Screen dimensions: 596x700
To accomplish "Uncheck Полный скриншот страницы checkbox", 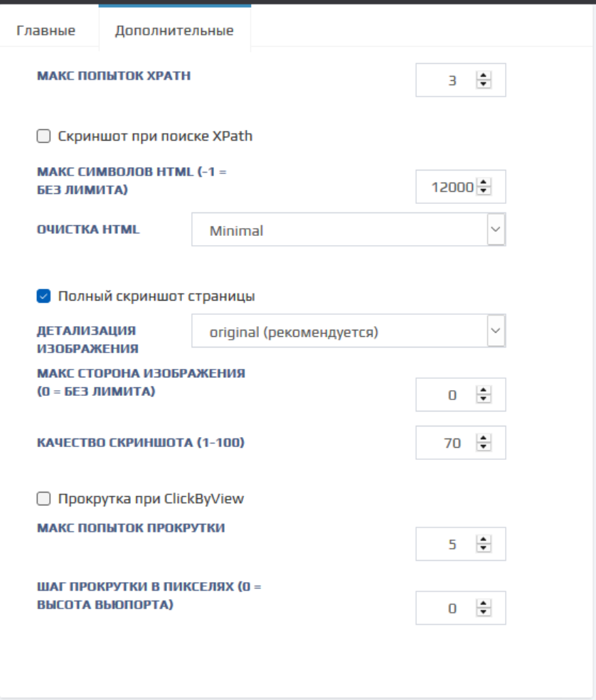I will 43,296.
